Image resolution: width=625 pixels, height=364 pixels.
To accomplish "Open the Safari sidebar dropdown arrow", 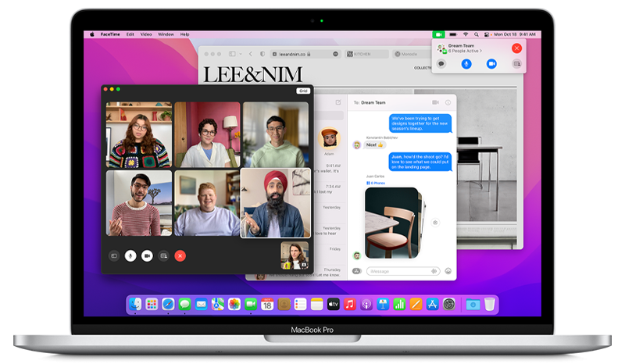I will (241, 54).
